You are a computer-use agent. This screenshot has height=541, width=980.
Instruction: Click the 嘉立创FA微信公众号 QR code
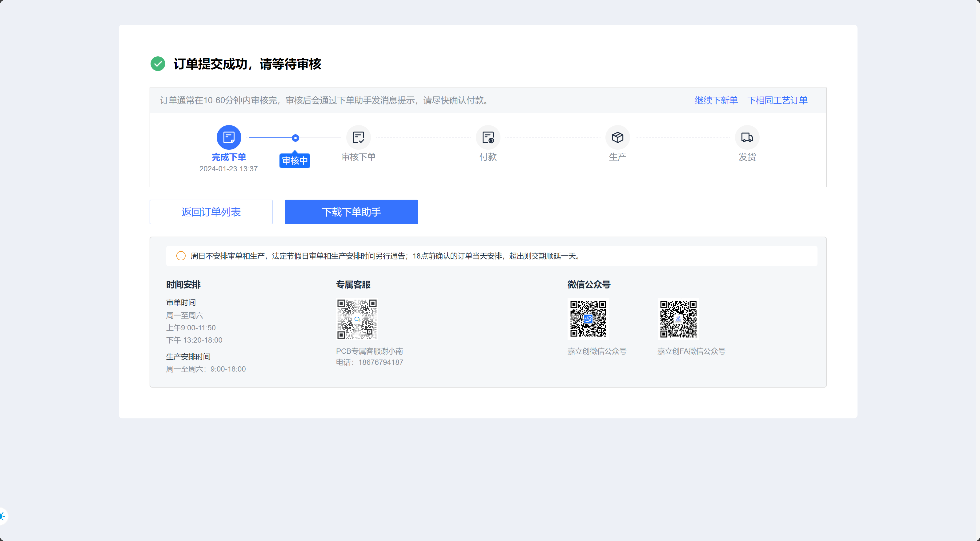tap(678, 319)
